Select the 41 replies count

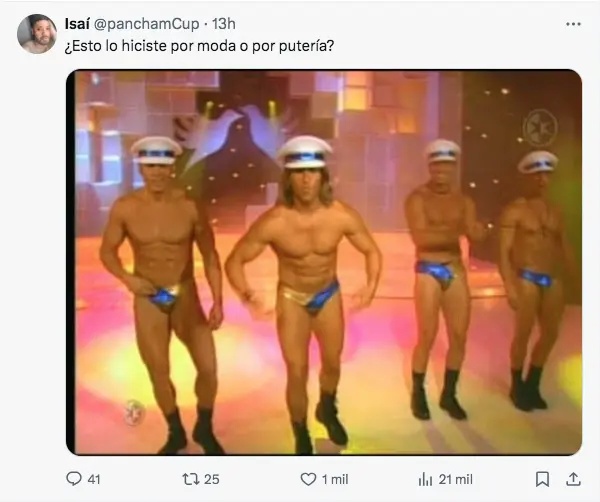tap(94, 479)
